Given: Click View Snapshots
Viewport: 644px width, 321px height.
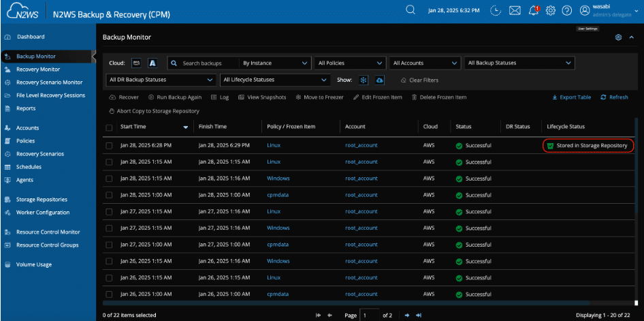Looking at the screenshot, I should pos(262,97).
